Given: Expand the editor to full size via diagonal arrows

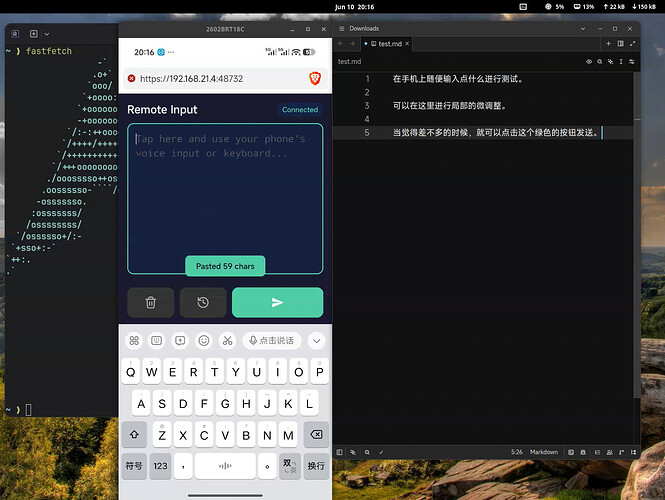Looking at the screenshot, I should [632, 43].
